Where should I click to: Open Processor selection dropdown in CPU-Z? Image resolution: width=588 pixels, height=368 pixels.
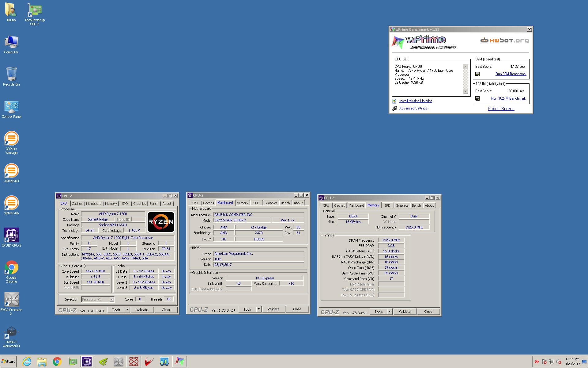click(x=98, y=300)
